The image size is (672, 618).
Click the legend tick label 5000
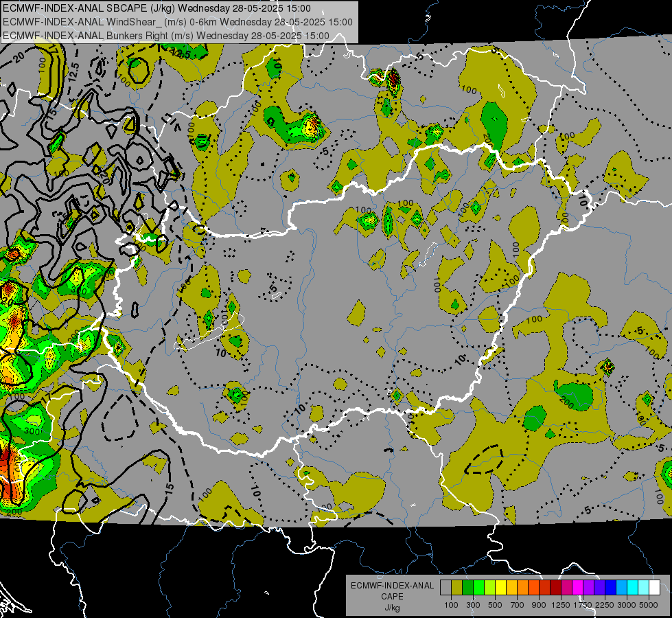649,605
